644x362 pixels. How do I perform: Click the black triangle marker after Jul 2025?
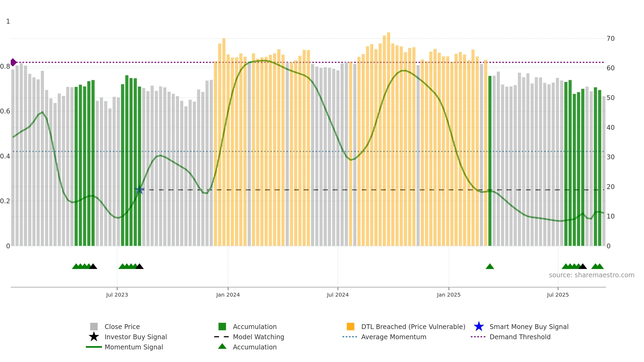pyautogui.click(x=583, y=266)
